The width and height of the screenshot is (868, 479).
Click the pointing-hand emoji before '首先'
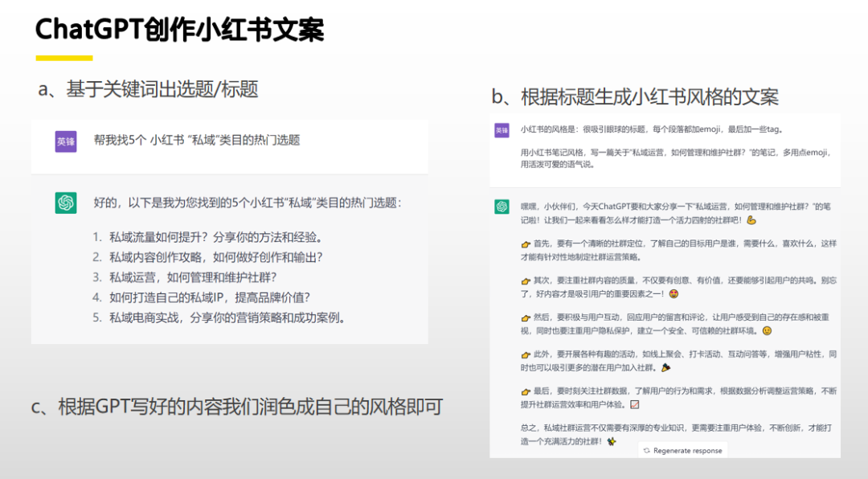coord(526,244)
